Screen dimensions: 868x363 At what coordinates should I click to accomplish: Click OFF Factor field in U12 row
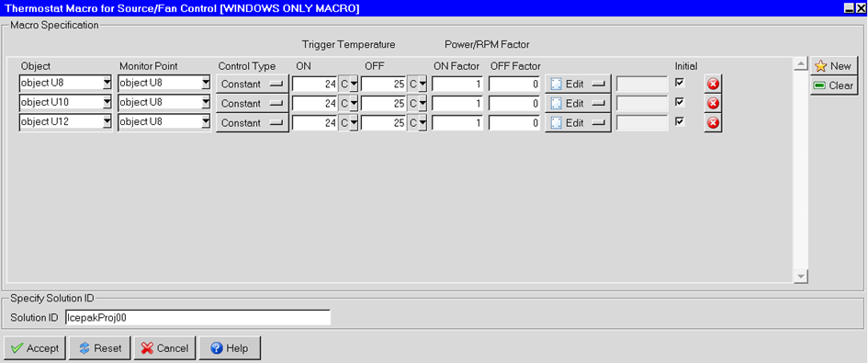click(x=514, y=123)
